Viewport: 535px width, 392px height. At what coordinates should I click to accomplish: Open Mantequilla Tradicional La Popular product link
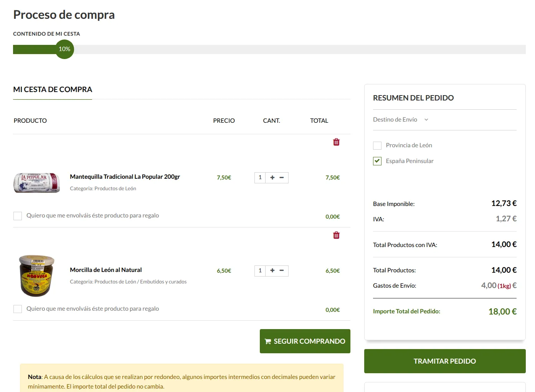point(125,177)
